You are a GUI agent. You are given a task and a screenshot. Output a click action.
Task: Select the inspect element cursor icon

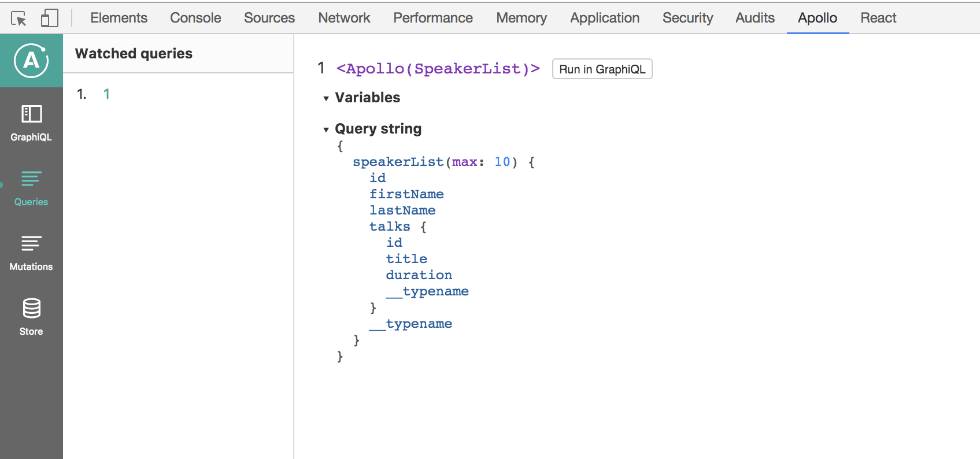tap(19, 18)
